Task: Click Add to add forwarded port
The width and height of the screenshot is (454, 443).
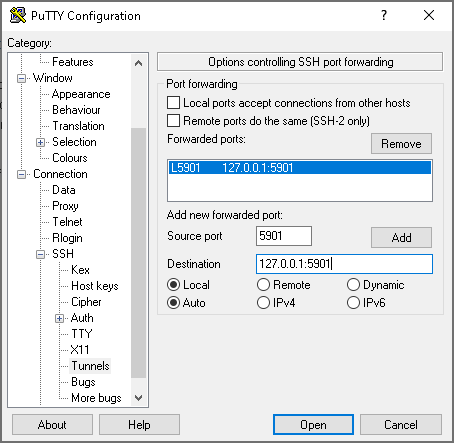Action: tap(401, 238)
